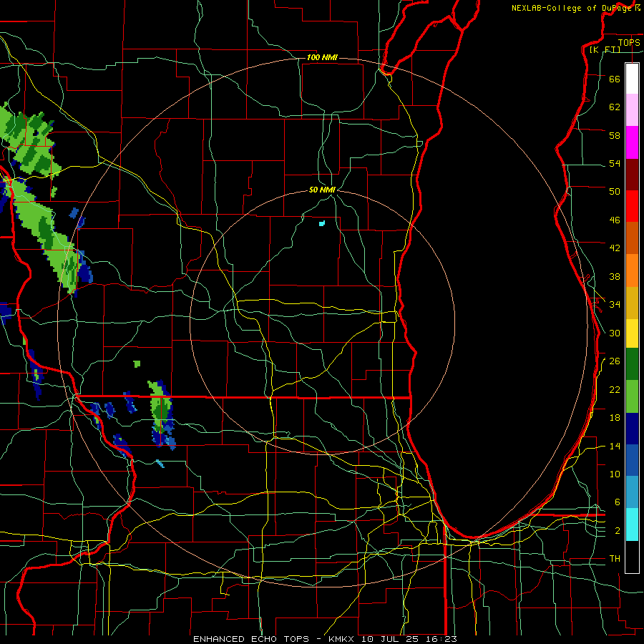Click the 'NEXLAB-College of DuPage' credit text
The width and height of the screenshot is (644, 644).
[572, 8]
